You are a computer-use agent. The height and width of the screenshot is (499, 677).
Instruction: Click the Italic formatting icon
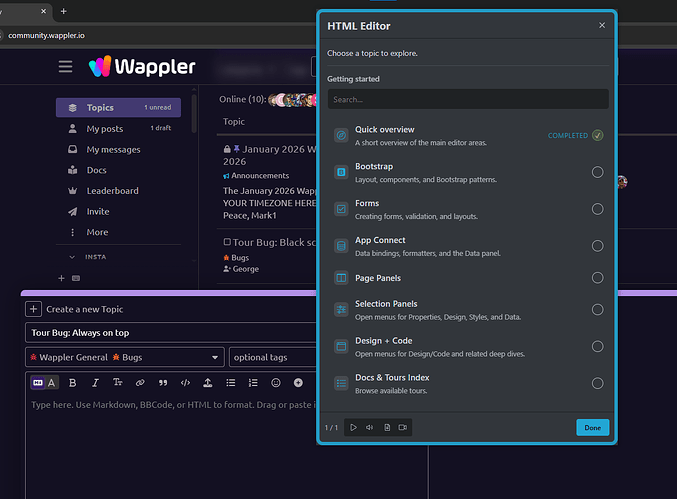[x=96, y=382]
